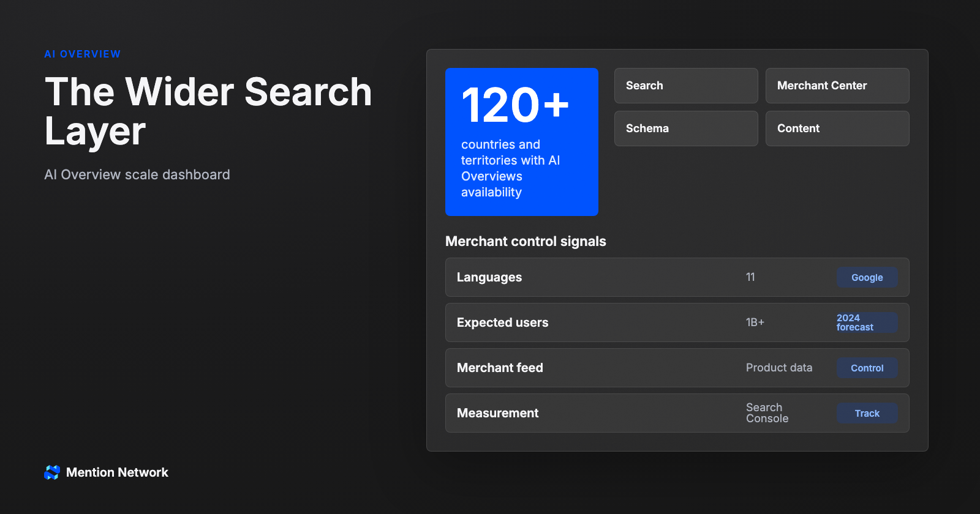Click the Product data value
The width and height of the screenshot is (980, 514).
(779, 368)
